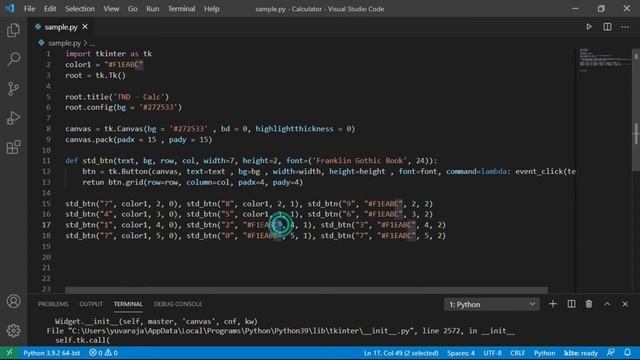Switch to the PROBLEMS panel tab
Viewport: 640px width, 360px height.
[x=53, y=304]
